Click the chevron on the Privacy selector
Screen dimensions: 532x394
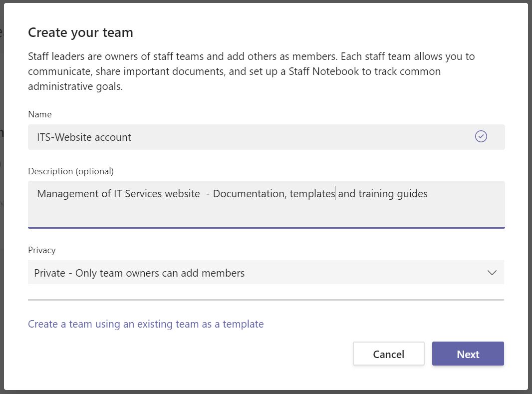pyautogui.click(x=491, y=272)
